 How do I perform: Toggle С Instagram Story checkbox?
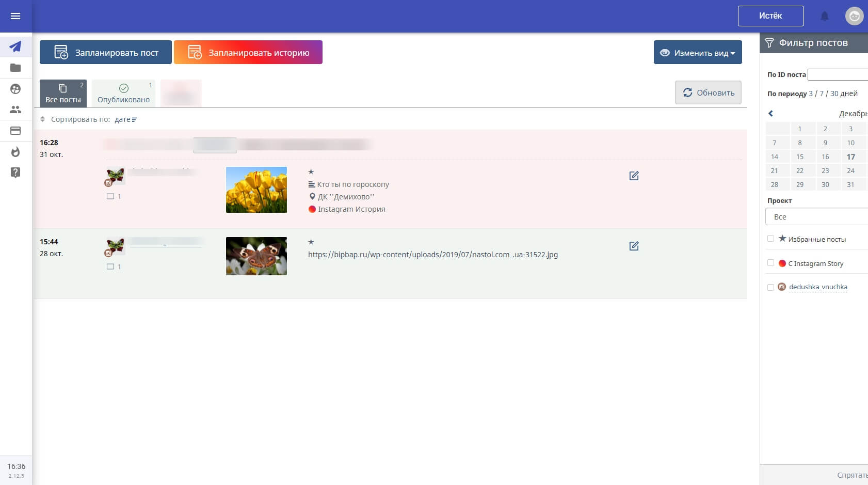coord(771,263)
